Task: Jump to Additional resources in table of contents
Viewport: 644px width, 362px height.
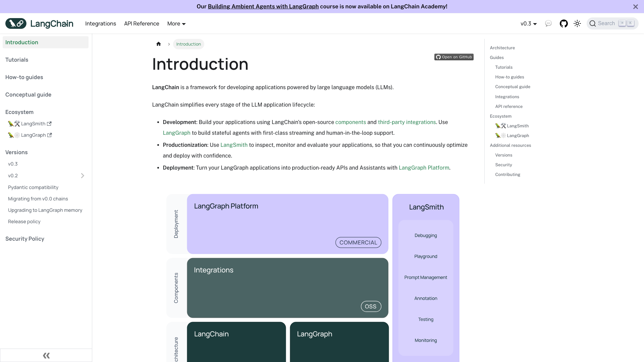Action: pyautogui.click(x=510, y=145)
